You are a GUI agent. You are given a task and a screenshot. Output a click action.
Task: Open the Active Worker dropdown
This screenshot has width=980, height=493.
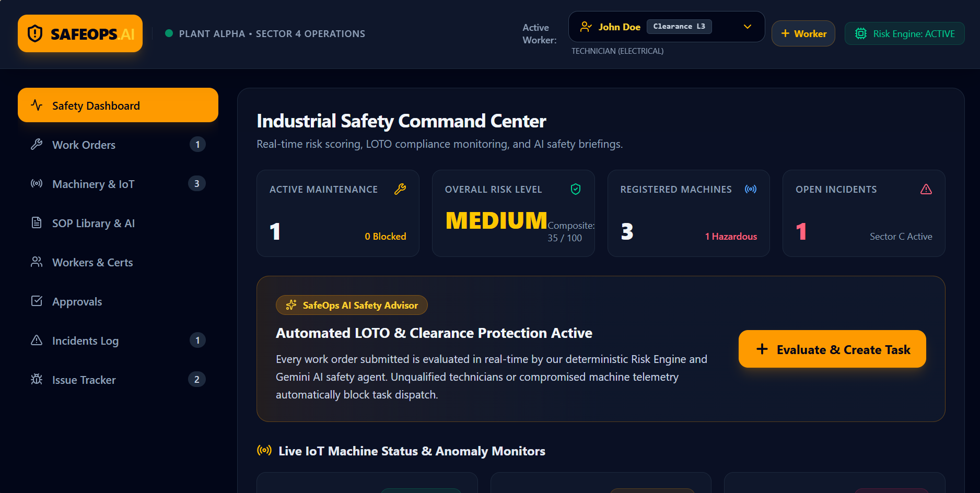tap(667, 27)
